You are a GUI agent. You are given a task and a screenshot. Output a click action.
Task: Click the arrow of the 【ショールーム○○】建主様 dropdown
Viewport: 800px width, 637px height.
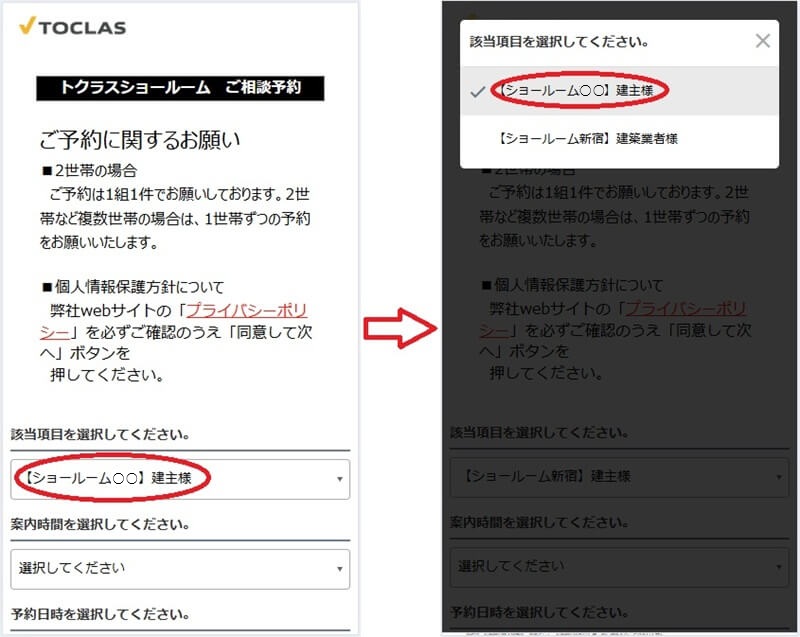[339, 480]
